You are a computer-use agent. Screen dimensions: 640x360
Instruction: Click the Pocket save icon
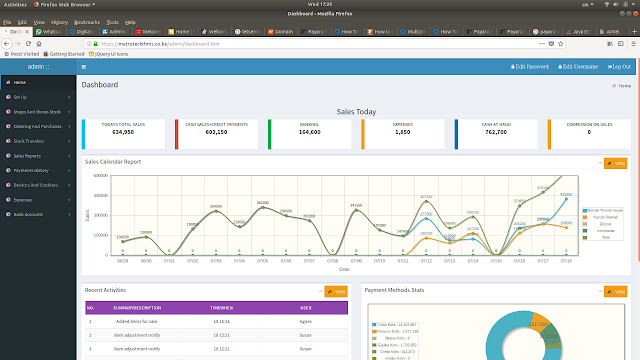click(x=551, y=44)
